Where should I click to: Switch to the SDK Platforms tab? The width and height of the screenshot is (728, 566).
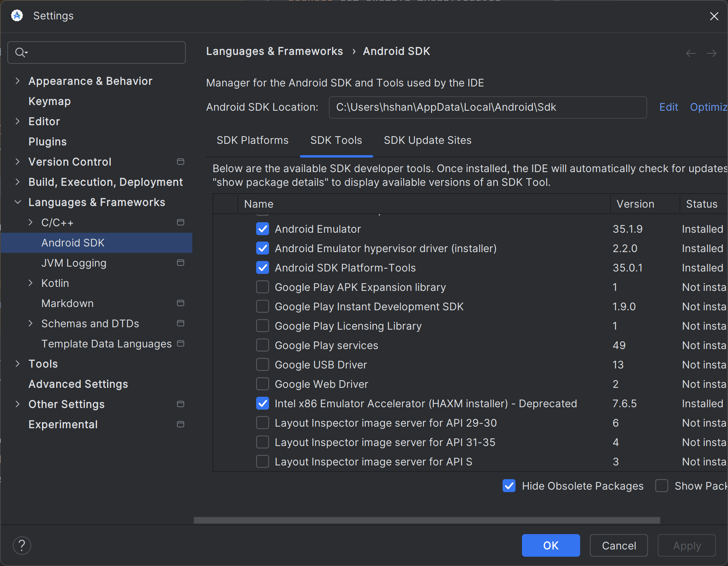click(x=252, y=140)
